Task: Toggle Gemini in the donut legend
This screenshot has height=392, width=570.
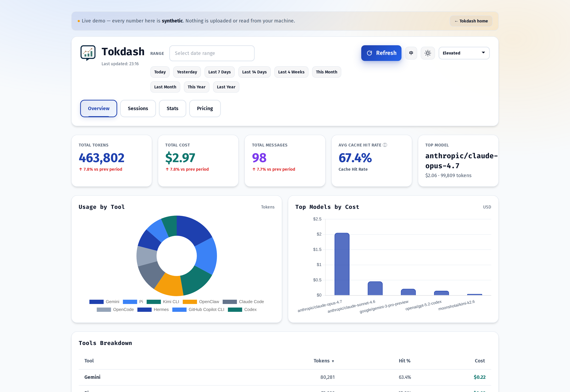Action: tap(104, 302)
